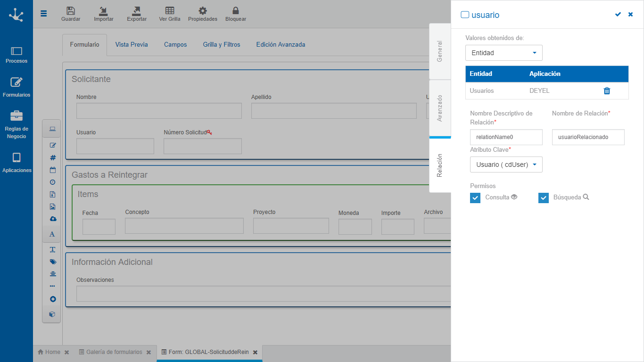Viewport: 644px width, 362px height.
Task: Open the Edición Avanzada tab
Action: pyautogui.click(x=281, y=45)
